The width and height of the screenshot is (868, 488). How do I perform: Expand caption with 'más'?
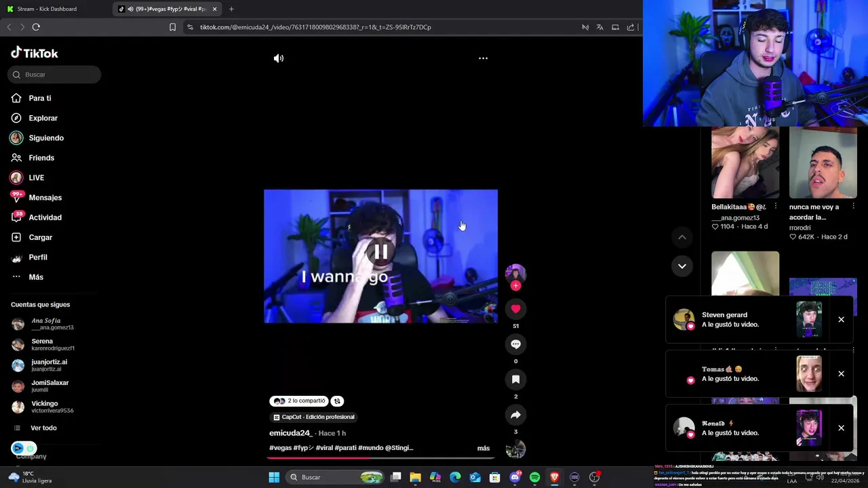(x=483, y=448)
